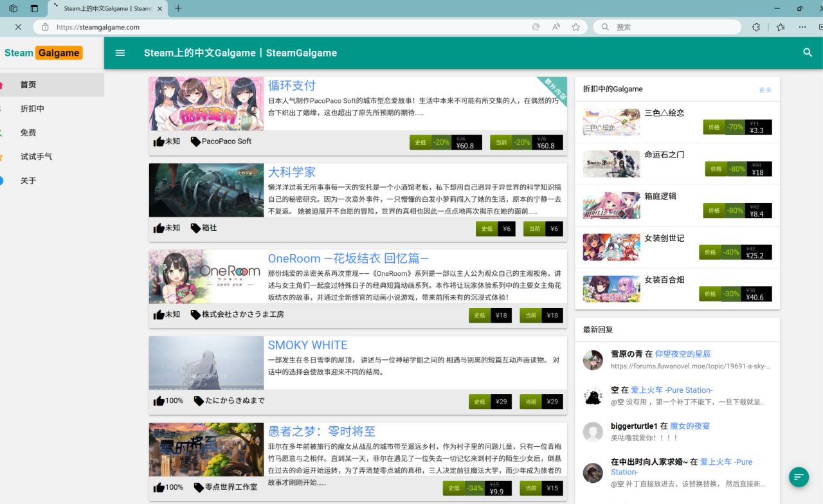Open 折扣中 in the sidebar
The width and height of the screenshot is (823, 504).
click(x=51, y=109)
